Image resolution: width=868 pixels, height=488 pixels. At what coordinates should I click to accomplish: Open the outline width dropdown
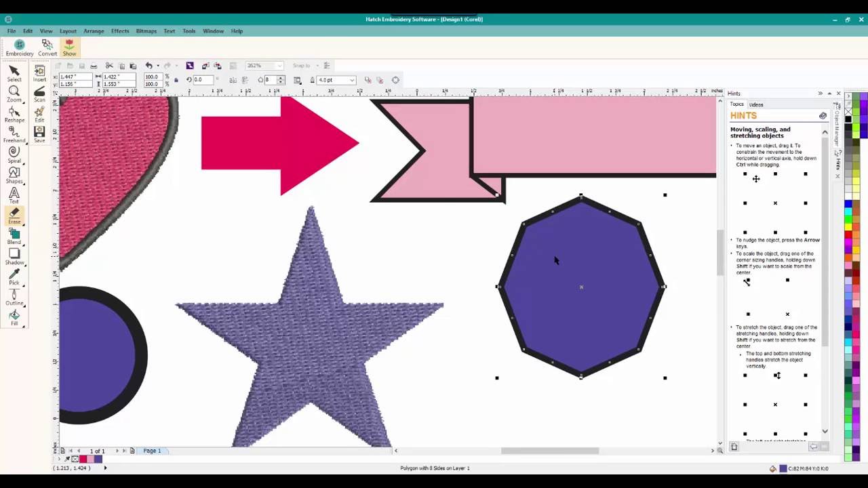(x=352, y=80)
